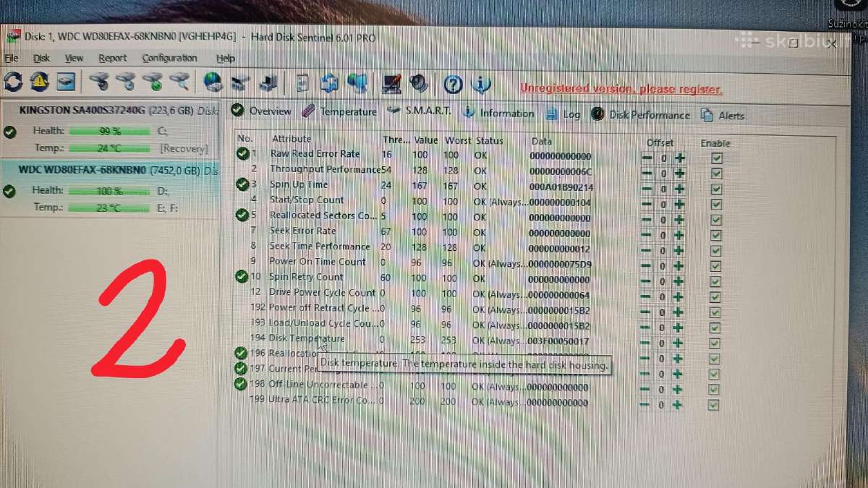Decrease offset for Load/Unload Cycle Count row

pyautogui.click(x=646, y=328)
